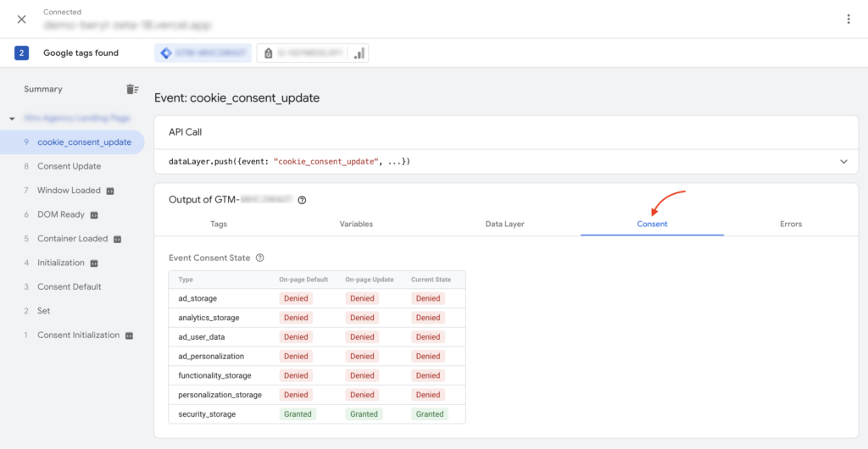868x449 pixels.
Task: Click the badge icon next to Window Loaded
Action: [x=110, y=191]
